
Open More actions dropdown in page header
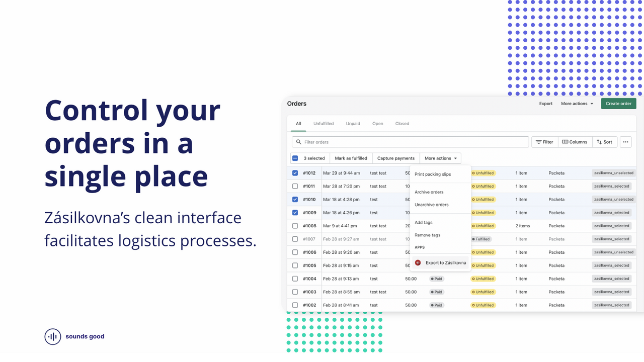(577, 104)
